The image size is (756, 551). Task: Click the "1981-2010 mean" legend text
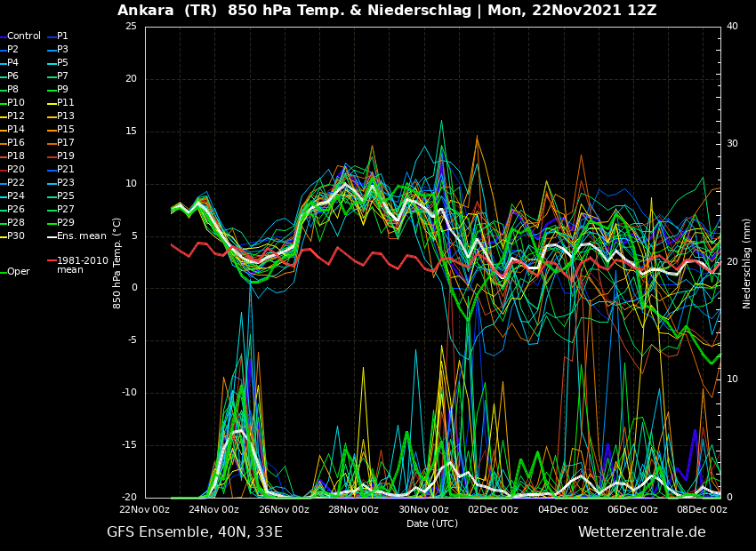pos(83,265)
